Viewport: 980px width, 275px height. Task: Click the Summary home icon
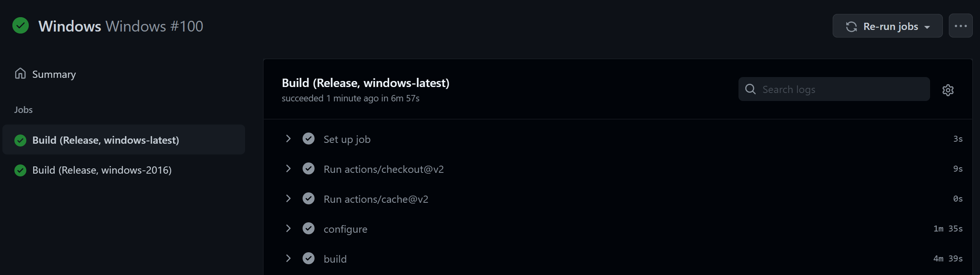(20, 74)
